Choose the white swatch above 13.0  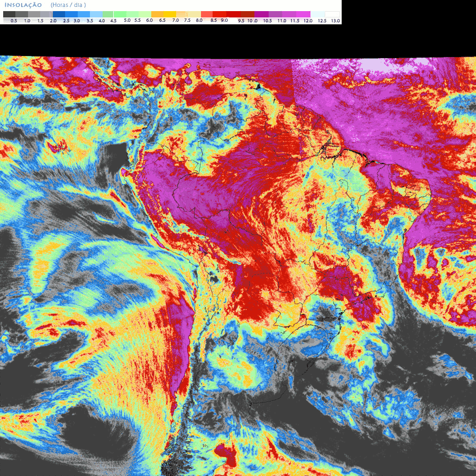point(332,14)
